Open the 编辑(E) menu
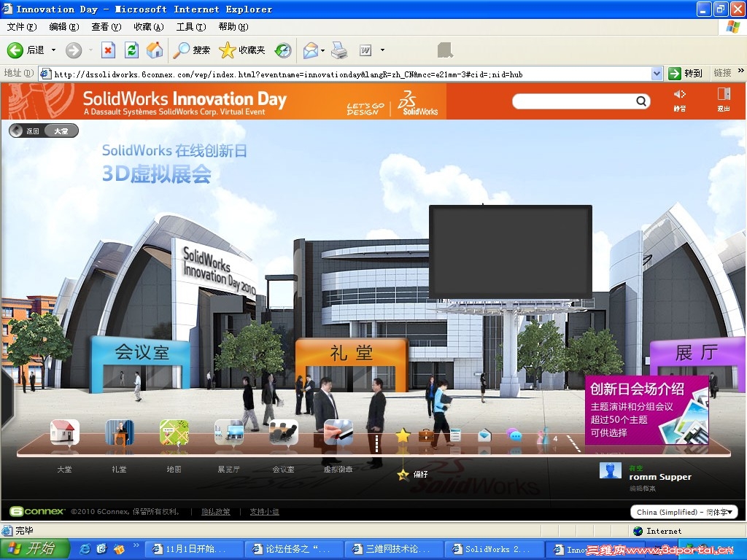 [64, 27]
